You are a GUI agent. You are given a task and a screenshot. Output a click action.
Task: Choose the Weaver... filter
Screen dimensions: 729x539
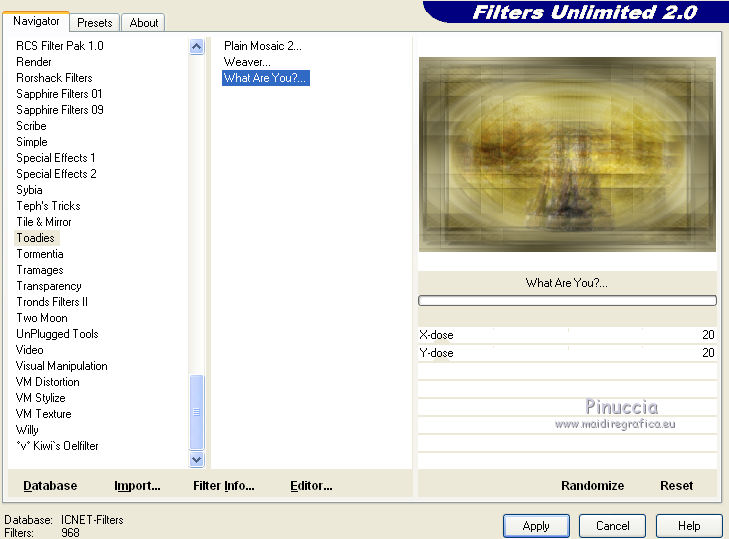247,62
